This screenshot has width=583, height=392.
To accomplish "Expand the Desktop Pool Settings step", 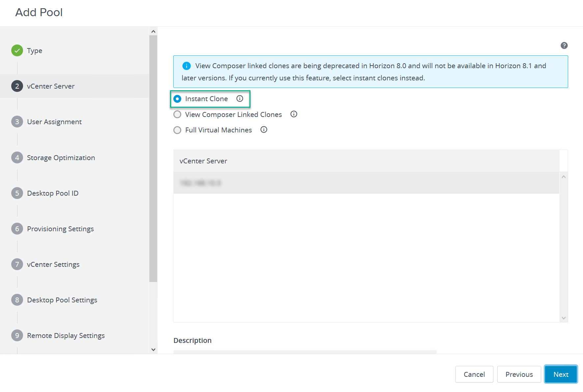I will point(62,300).
